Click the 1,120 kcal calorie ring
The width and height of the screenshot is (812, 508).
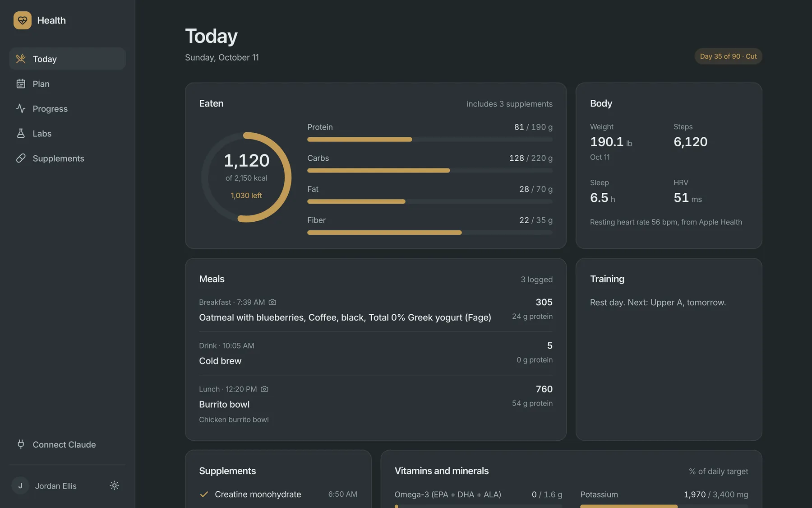(x=246, y=177)
